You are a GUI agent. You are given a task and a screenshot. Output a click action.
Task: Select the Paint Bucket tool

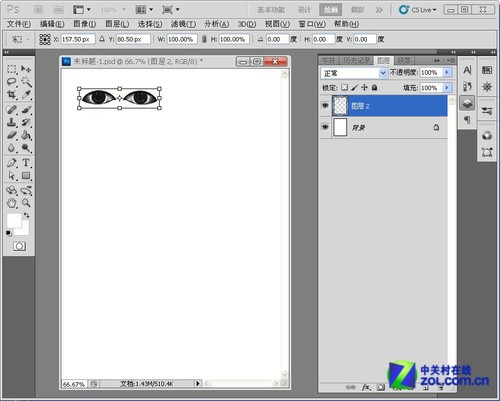point(26,135)
